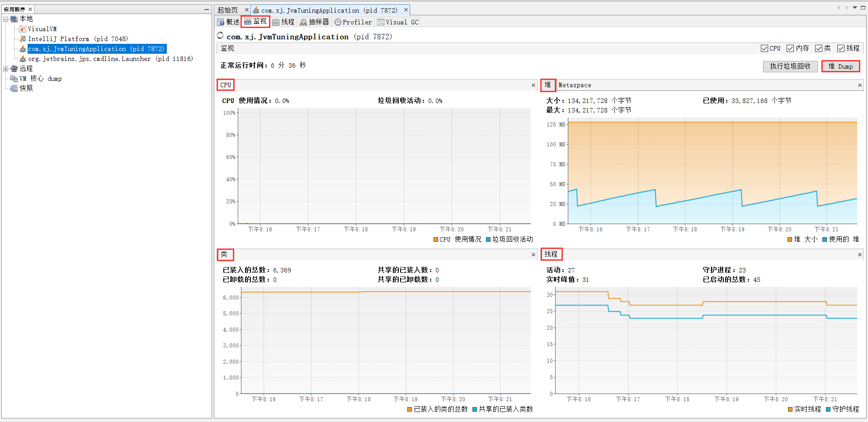
Task: Click the Classes (类) panel title
Action: (x=224, y=254)
